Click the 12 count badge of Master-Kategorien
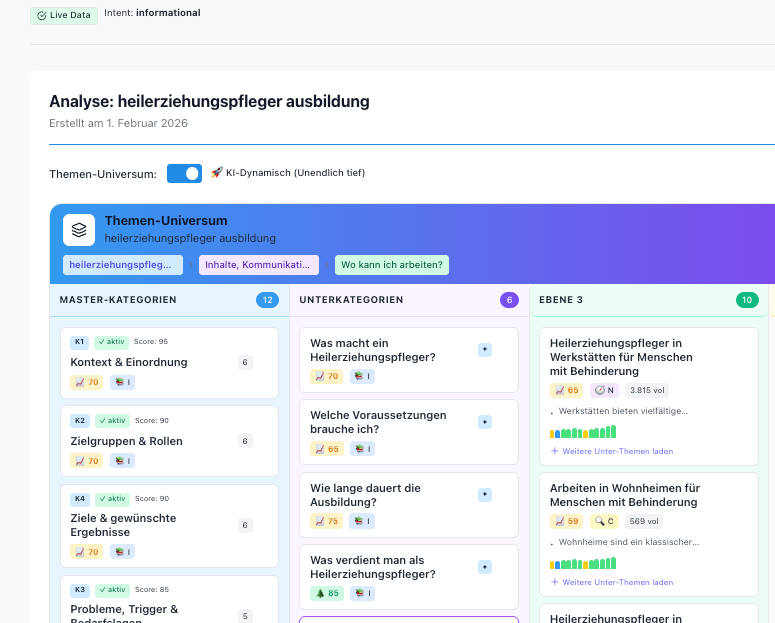Screen dimensions: 775x623 click(267, 300)
